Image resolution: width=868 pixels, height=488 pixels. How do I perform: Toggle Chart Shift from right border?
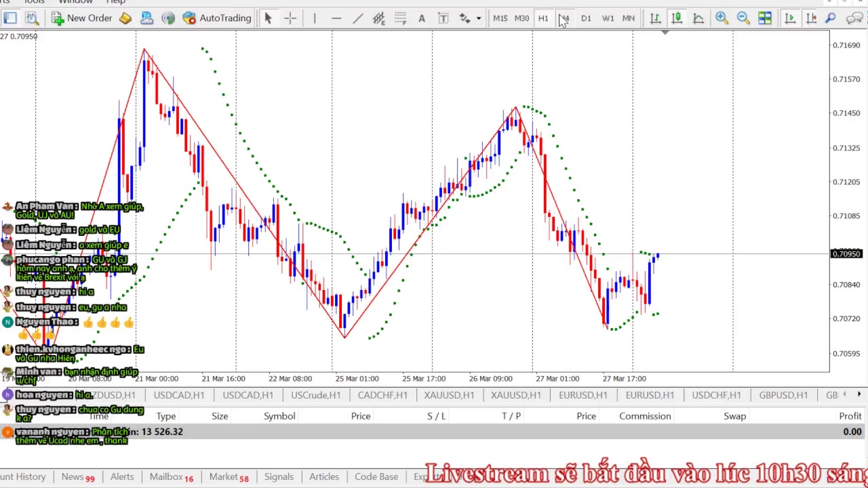[811, 18]
